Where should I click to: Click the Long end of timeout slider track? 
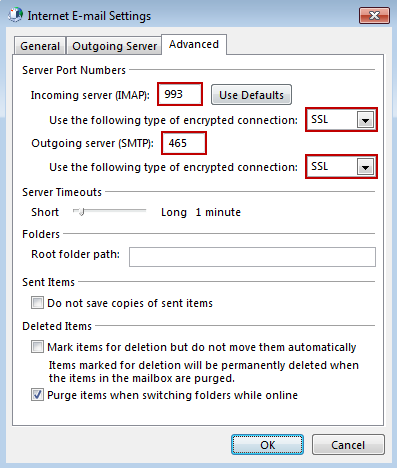click(143, 211)
